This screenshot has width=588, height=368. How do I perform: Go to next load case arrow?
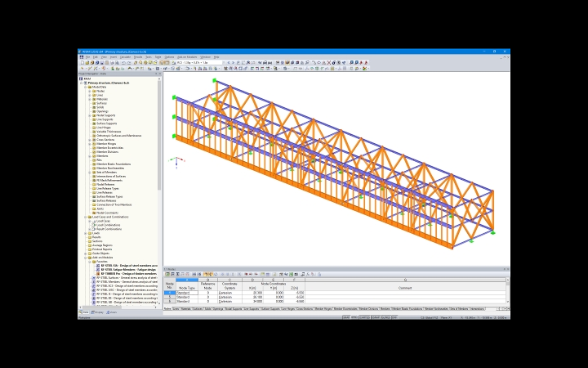[234, 63]
